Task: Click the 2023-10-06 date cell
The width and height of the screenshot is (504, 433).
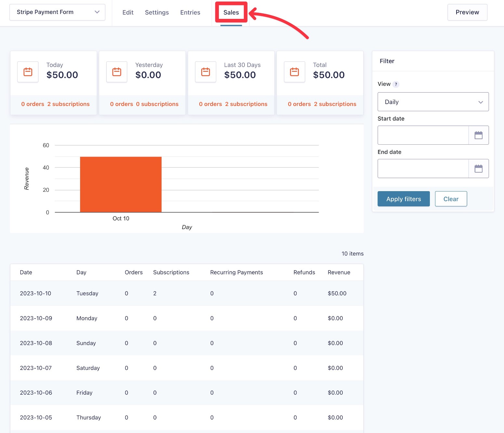Action: tap(36, 393)
